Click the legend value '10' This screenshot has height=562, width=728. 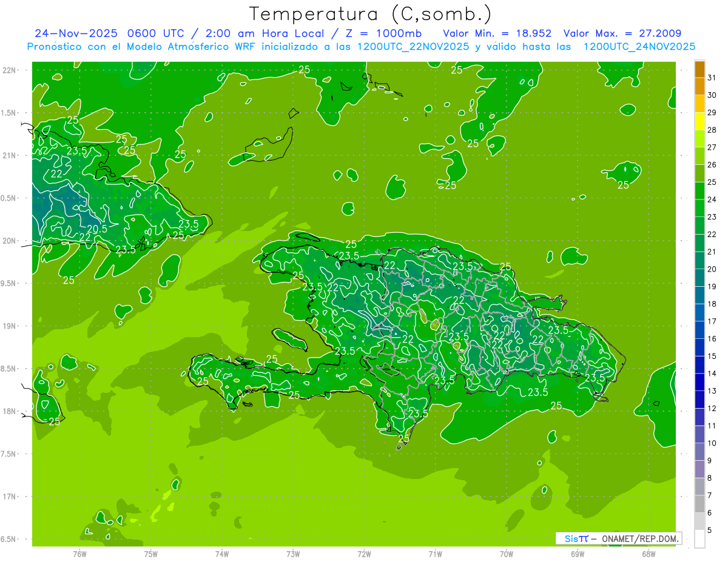pos(712,443)
